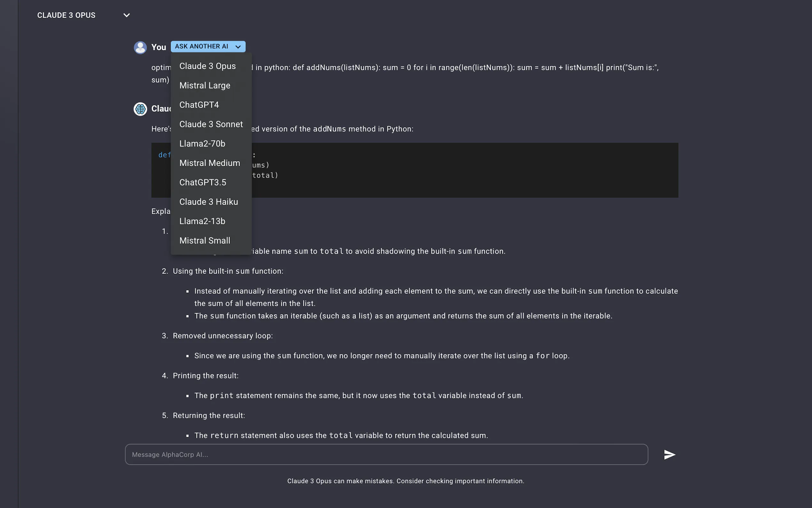Focus the Message AlphaCorp AI input field
Viewport: 812px width, 508px height.
(x=386, y=455)
